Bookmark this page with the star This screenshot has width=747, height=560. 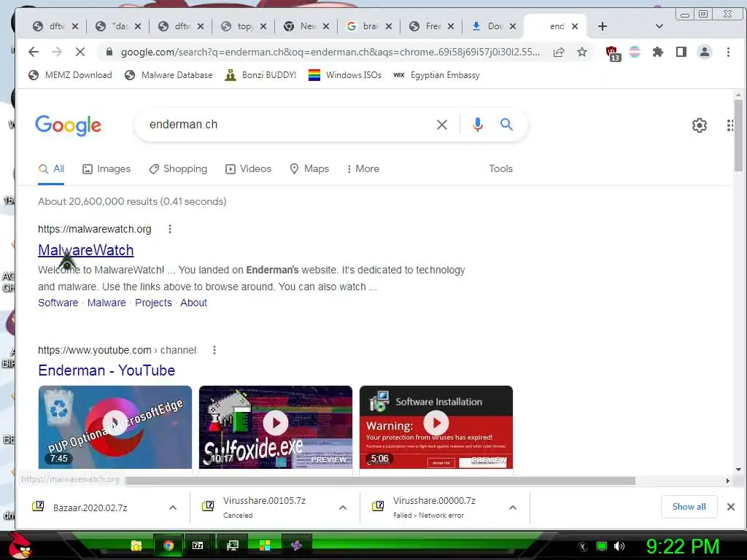[581, 52]
